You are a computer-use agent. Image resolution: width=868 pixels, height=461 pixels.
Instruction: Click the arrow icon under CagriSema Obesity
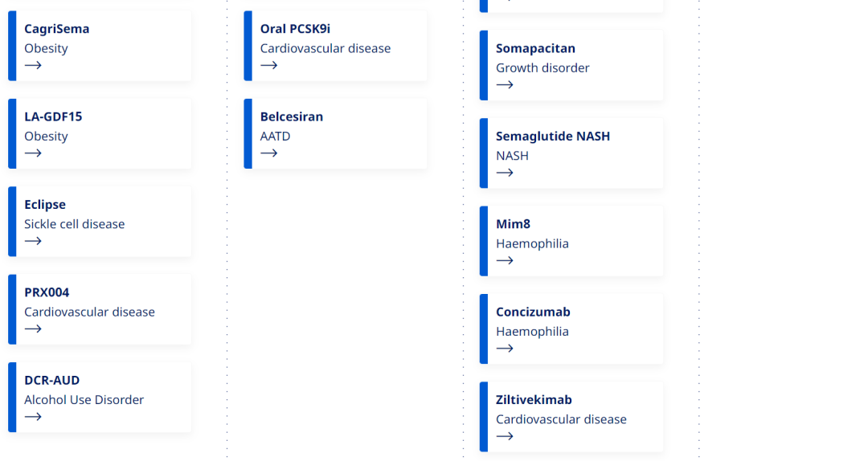point(33,65)
